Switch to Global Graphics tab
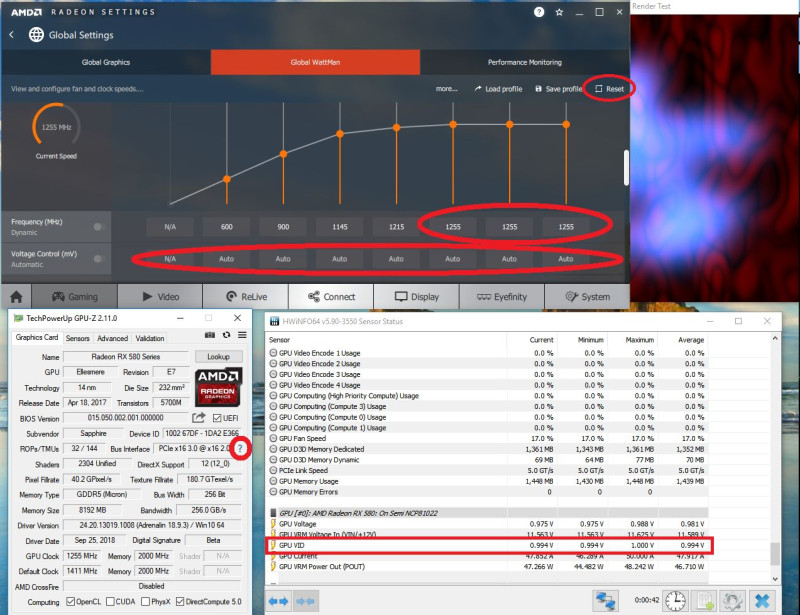 [106, 62]
